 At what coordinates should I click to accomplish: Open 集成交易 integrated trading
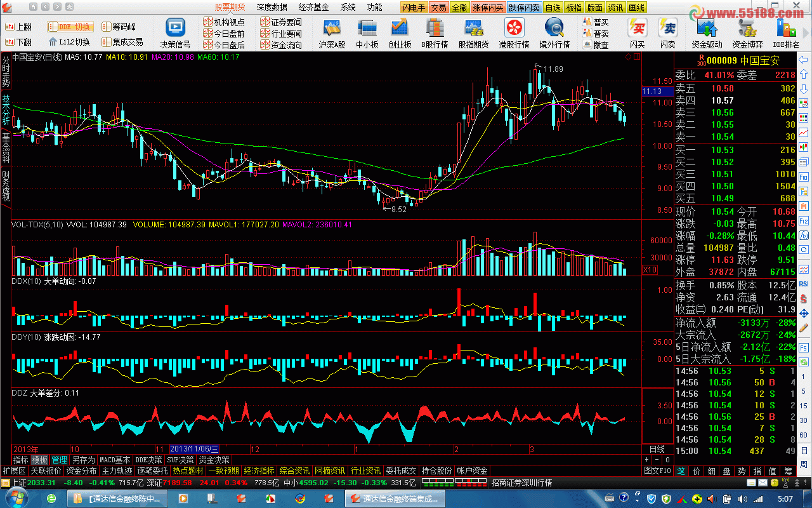point(122,42)
